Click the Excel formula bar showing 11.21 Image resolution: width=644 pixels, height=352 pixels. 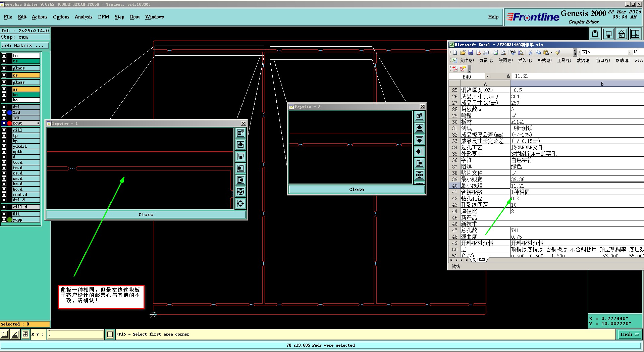pyautogui.click(x=578, y=76)
